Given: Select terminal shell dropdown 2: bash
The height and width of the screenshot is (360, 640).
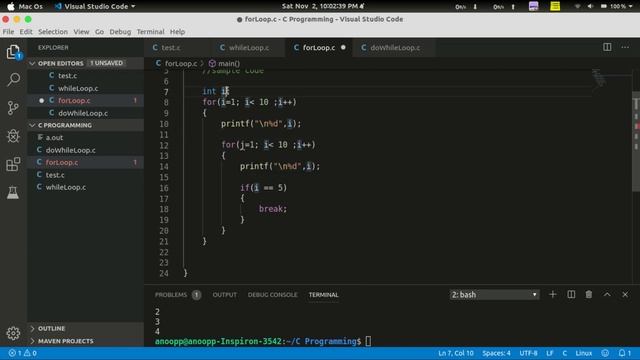Looking at the screenshot, I should (494, 294).
